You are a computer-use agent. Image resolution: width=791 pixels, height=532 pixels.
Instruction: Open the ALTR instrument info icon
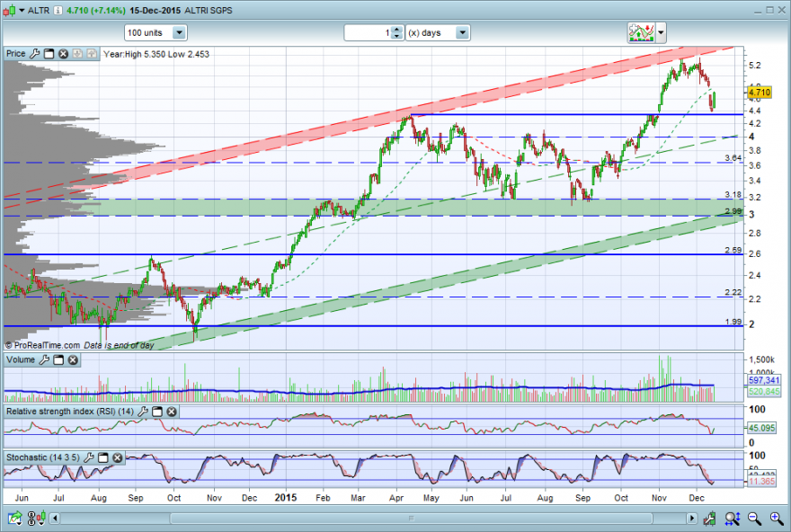(x=58, y=11)
